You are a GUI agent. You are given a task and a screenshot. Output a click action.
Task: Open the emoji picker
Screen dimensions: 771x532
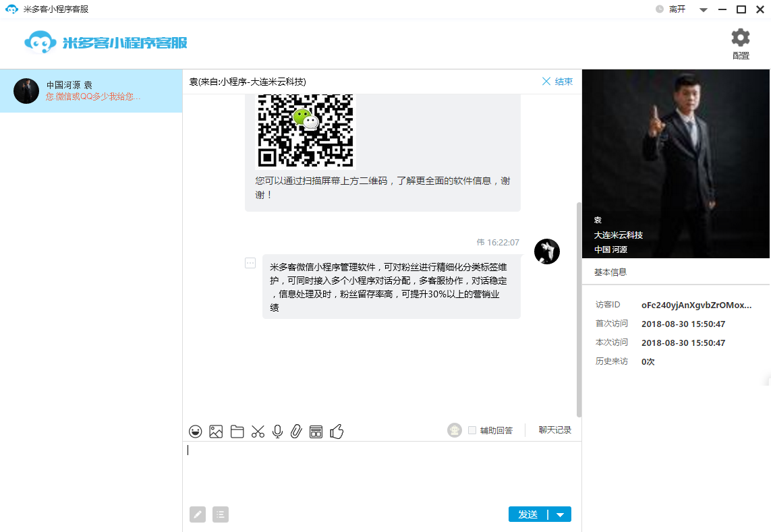(196, 432)
